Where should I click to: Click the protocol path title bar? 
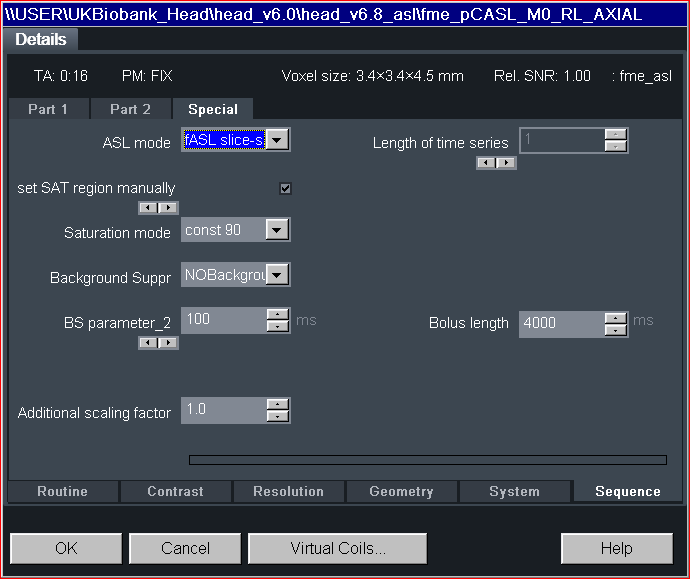point(345,14)
